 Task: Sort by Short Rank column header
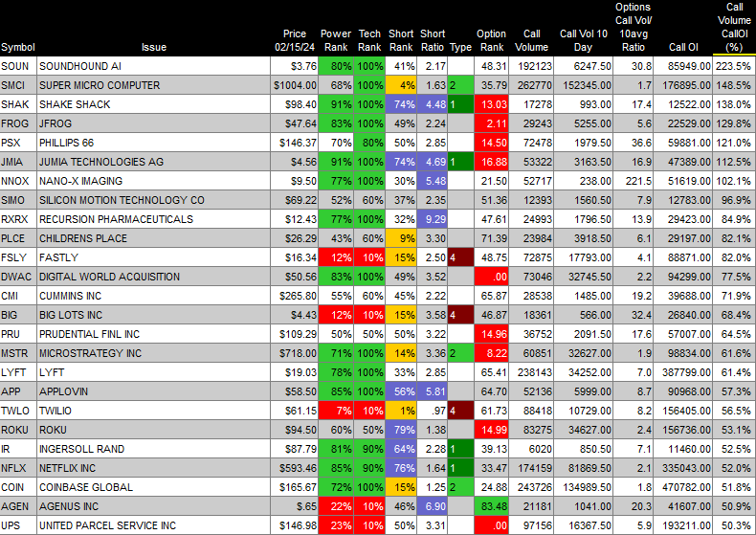(x=401, y=40)
